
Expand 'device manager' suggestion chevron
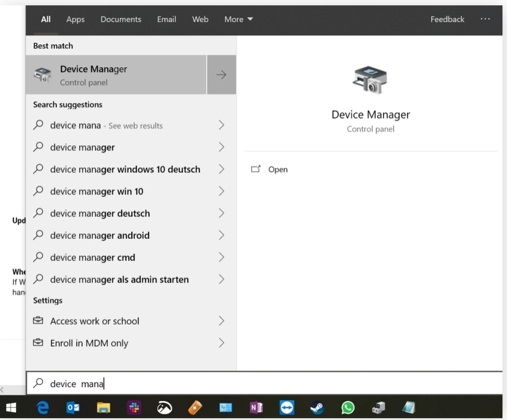[x=221, y=147]
